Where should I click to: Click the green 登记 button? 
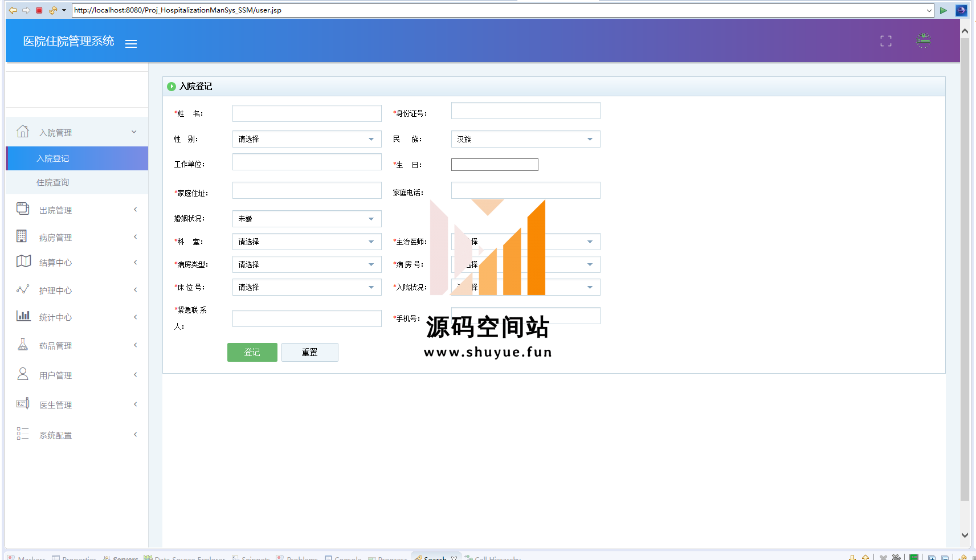pyautogui.click(x=252, y=352)
